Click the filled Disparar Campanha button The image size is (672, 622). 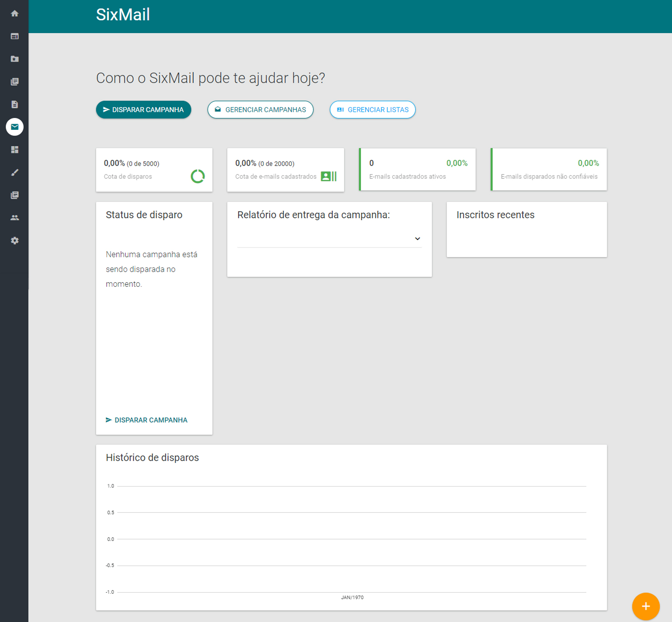coord(143,110)
